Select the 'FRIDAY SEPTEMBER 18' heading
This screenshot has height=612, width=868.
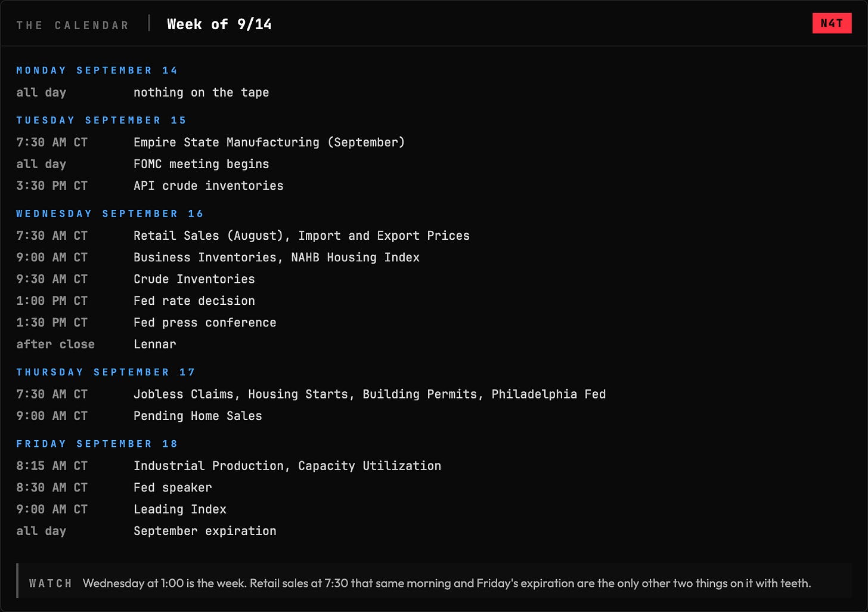(x=97, y=444)
